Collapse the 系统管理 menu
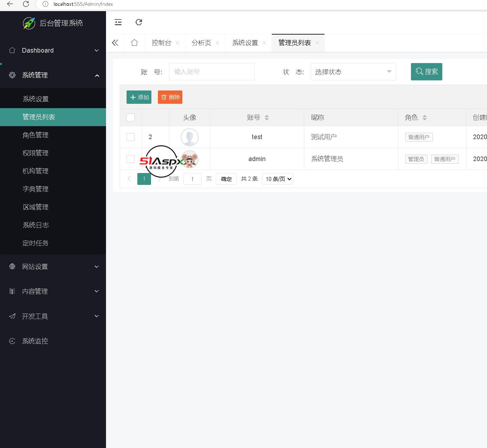This screenshot has height=448, width=487. [x=97, y=75]
